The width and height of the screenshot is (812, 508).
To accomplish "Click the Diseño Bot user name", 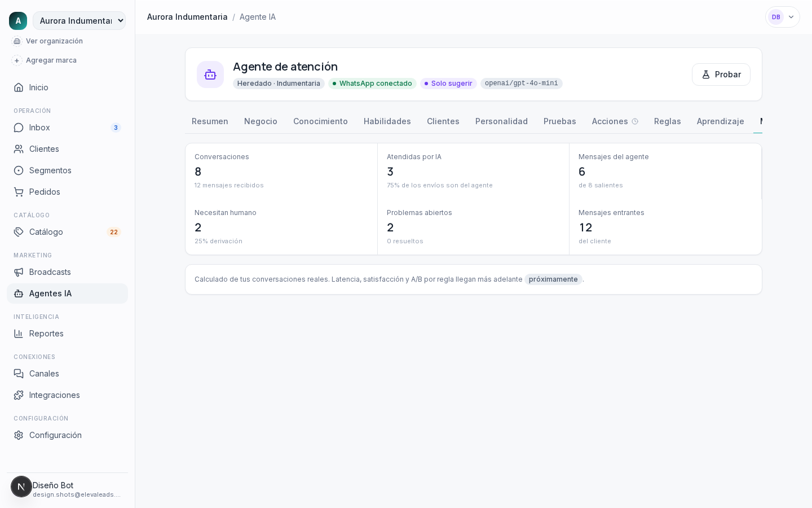I will [x=53, y=485].
